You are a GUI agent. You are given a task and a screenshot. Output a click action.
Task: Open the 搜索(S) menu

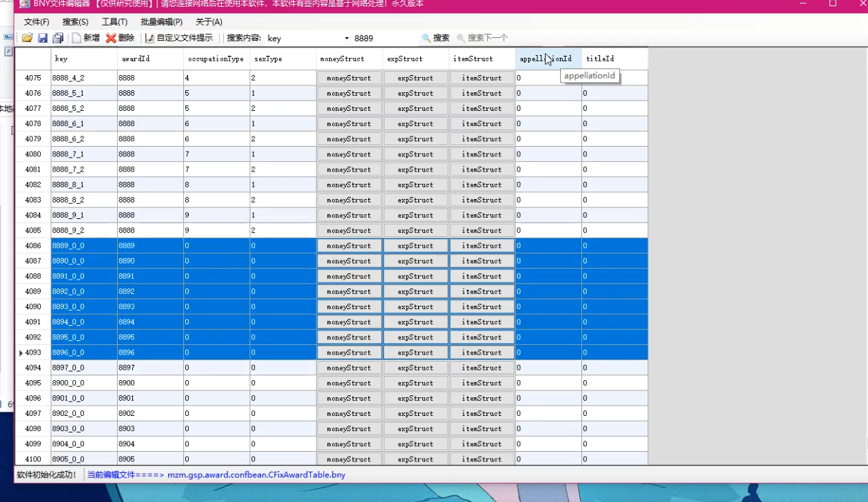[x=75, y=22]
